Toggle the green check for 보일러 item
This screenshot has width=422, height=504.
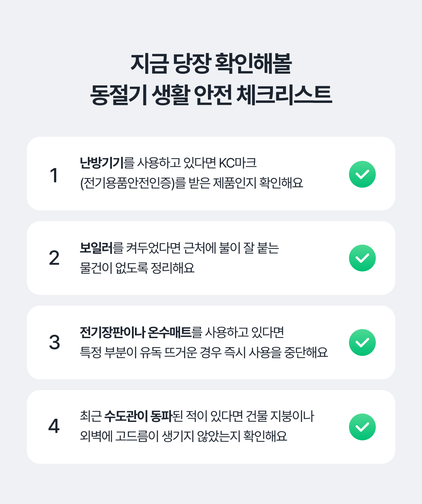[x=362, y=258]
